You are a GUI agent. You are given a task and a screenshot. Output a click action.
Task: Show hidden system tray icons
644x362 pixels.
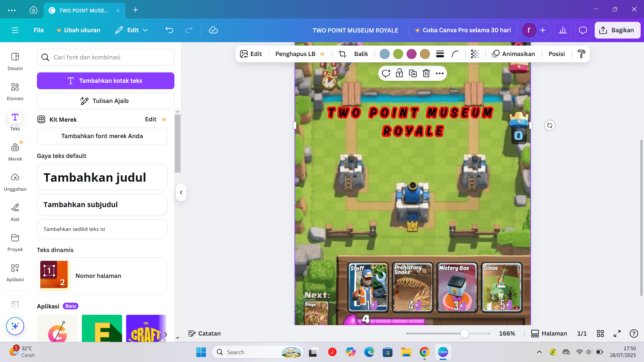(539, 352)
